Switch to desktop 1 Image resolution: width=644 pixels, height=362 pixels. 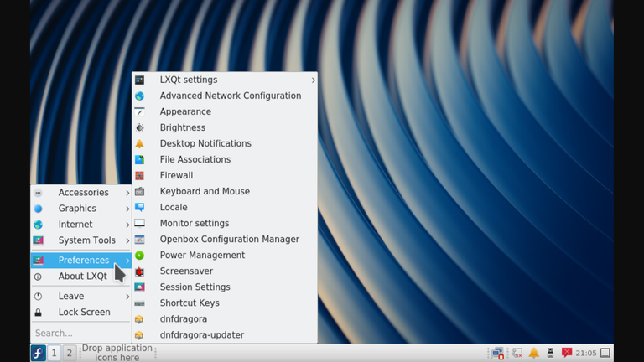pyautogui.click(x=54, y=353)
